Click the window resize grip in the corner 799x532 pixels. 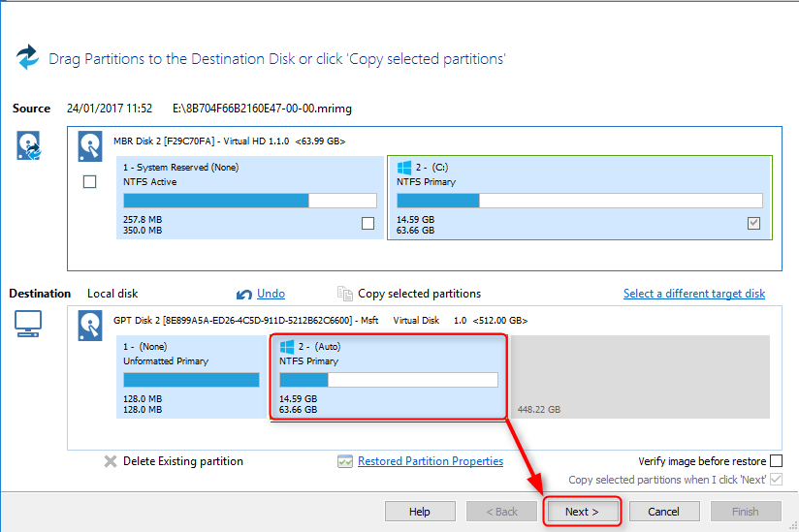click(x=793, y=526)
